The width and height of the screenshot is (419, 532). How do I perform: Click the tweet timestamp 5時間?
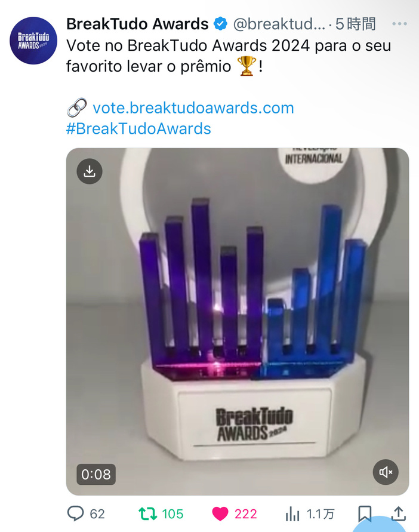(x=355, y=24)
